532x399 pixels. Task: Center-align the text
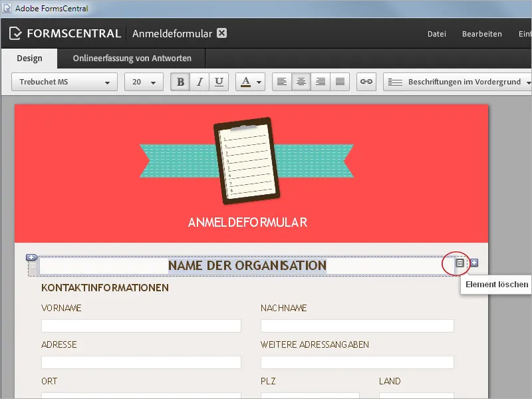[x=301, y=82]
